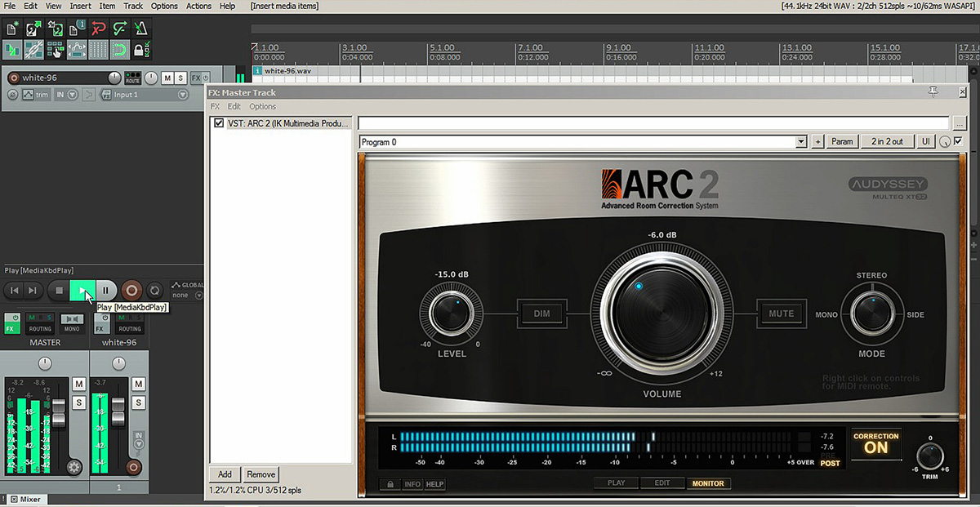Screen dimensions: 980x507
Task: Click the ARC 2 lock icon button
Action: coord(390,484)
